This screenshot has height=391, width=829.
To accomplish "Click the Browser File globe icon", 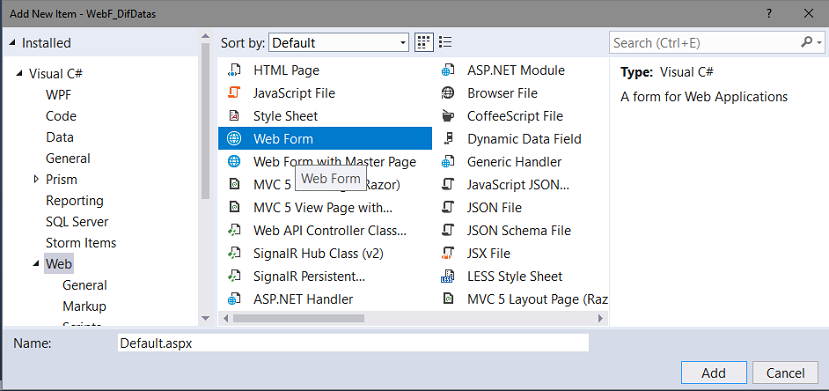I will (448, 93).
